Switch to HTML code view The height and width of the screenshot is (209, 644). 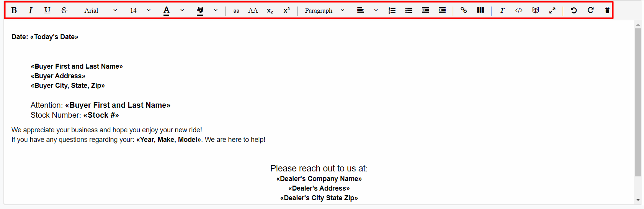tap(519, 10)
